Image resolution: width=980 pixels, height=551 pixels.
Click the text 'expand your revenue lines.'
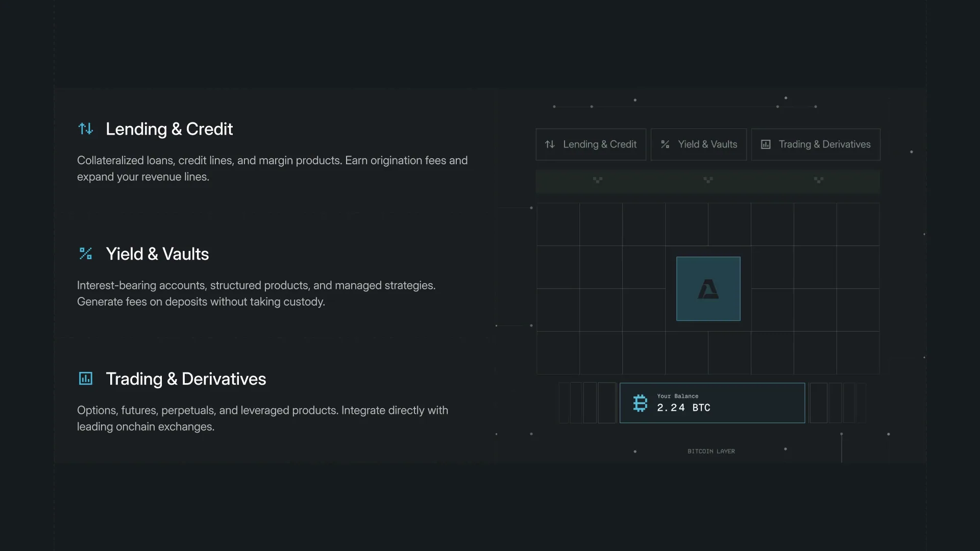point(143,177)
